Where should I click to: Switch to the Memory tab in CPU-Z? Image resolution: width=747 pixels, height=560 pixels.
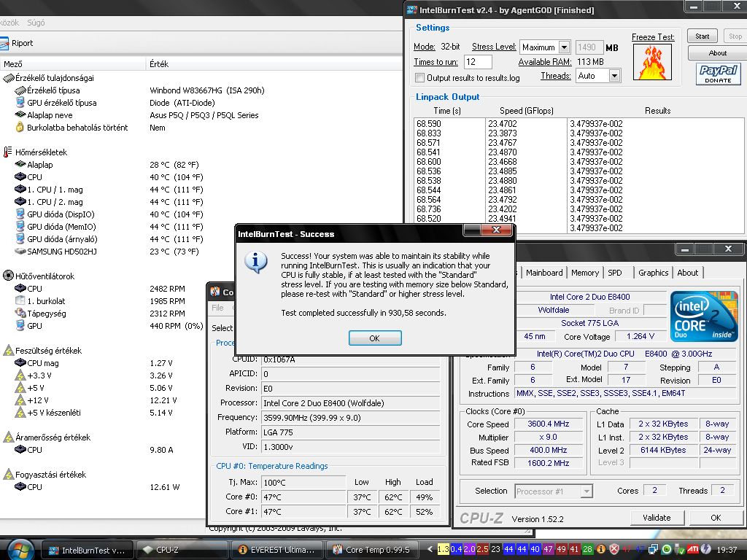click(584, 273)
